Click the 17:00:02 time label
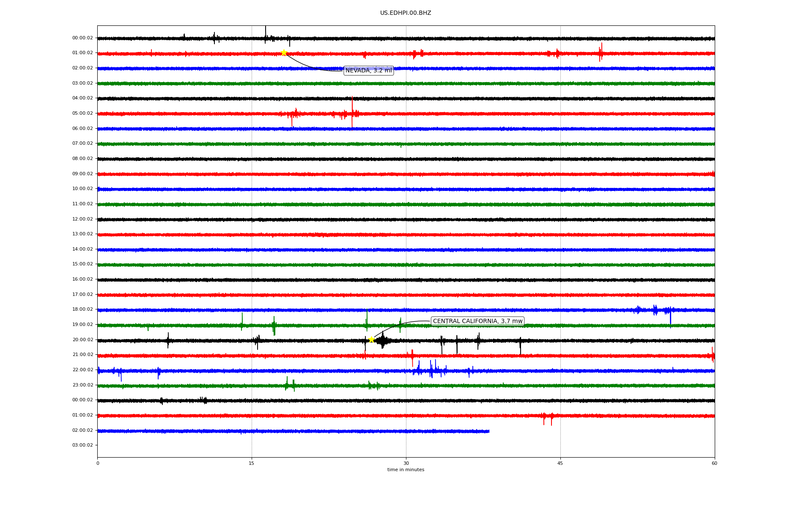 [82, 295]
